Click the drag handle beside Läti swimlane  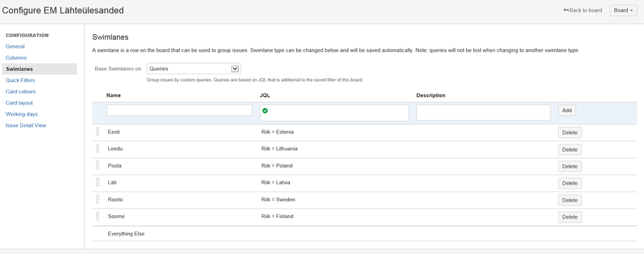98,182
